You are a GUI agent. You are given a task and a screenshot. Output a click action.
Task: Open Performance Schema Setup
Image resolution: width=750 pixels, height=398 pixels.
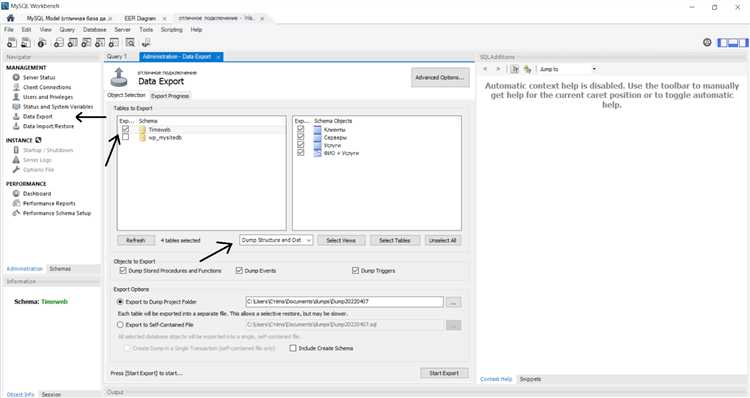click(x=56, y=213)
